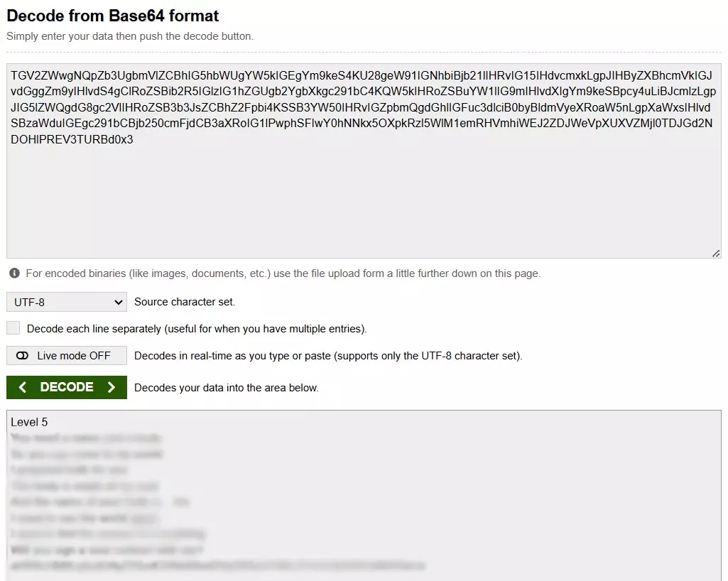Screen dimensions: 728x581
Task: Click the left chevron on the DECODE button
Action: click(23, 387)
